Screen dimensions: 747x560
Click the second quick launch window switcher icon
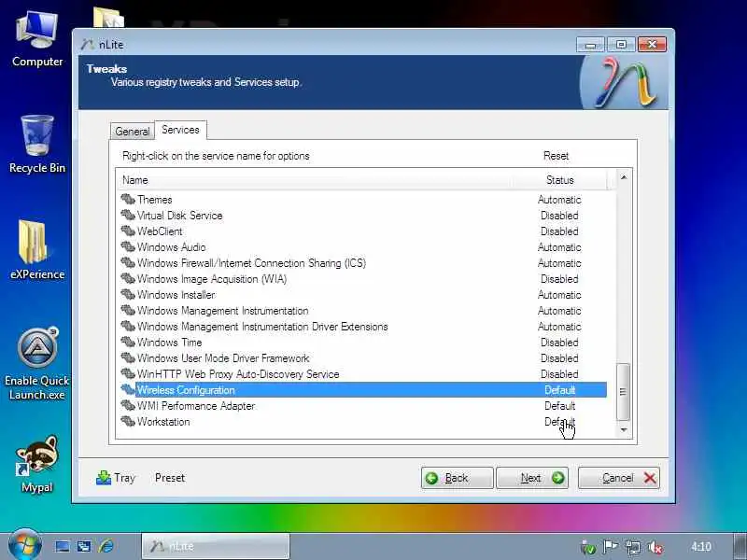(84, 546)
